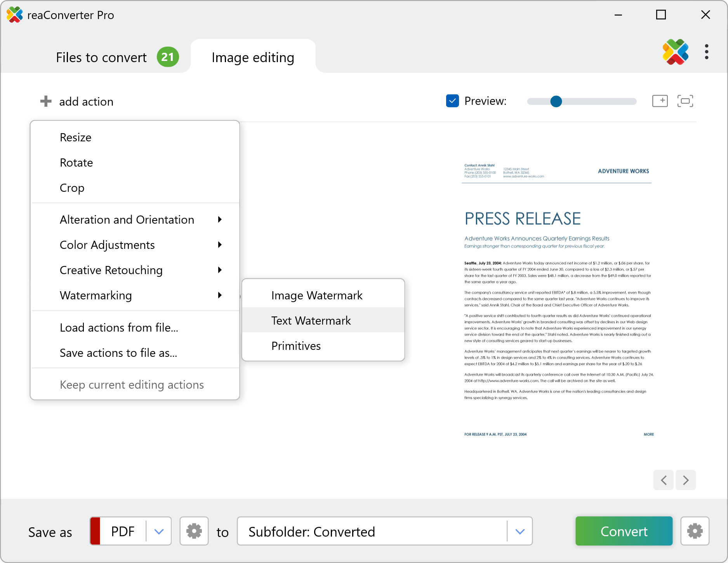The image size is (728, 563).
Task: Switch to the Files to convert tab
Action: click(x=101, y=57)
